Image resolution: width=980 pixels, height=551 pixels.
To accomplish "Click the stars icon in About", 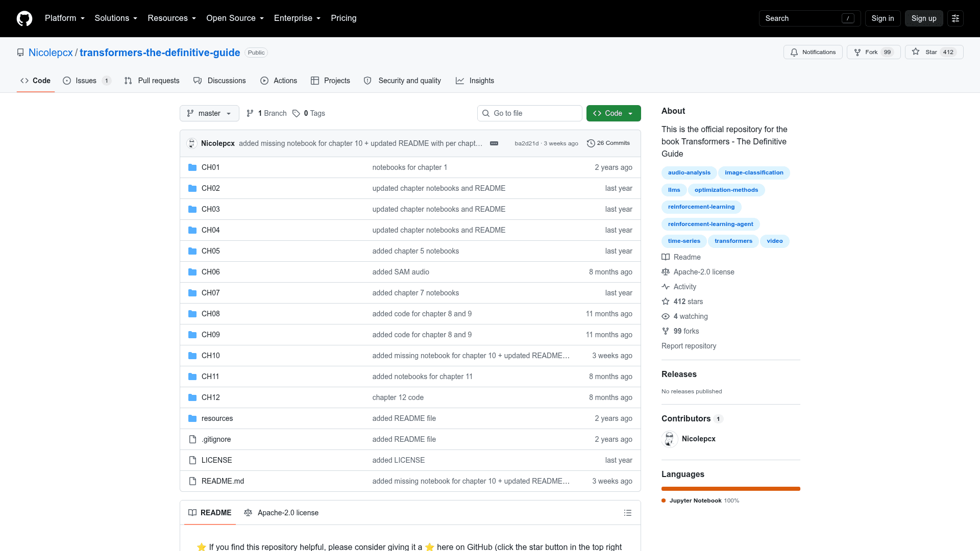I will pyautogui.click(x=666, y=302).
